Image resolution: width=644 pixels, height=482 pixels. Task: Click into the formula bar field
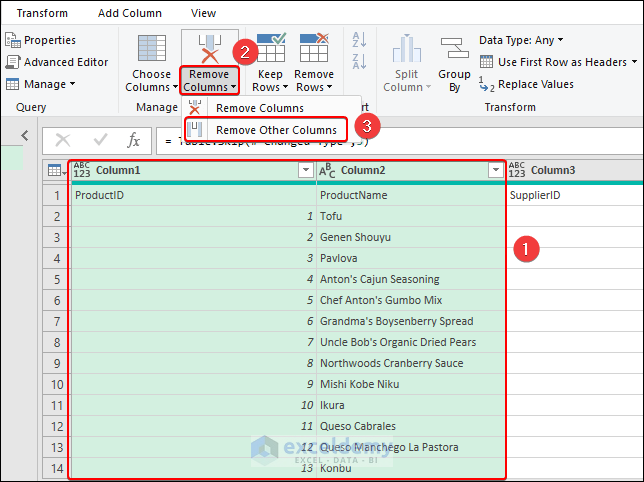400,141
